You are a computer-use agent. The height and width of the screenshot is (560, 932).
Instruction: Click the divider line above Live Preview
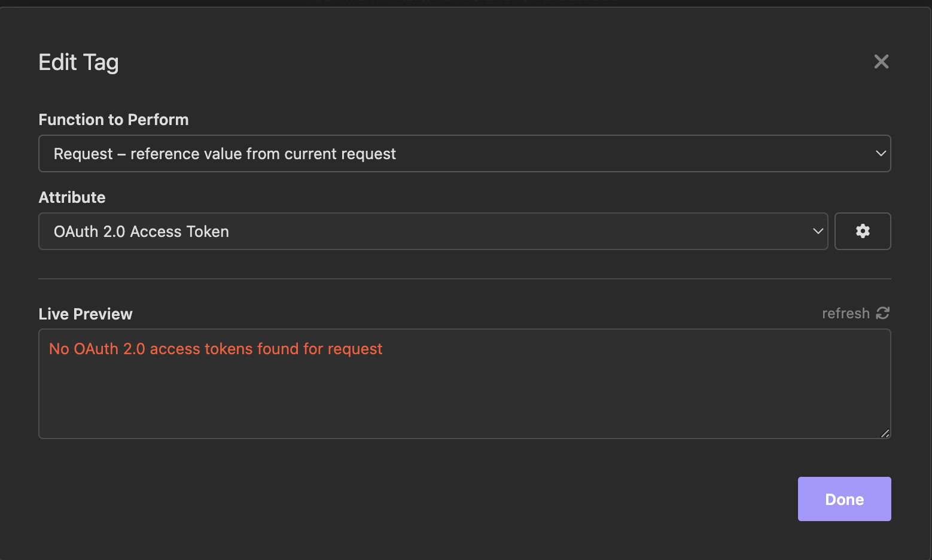[464, 279]
